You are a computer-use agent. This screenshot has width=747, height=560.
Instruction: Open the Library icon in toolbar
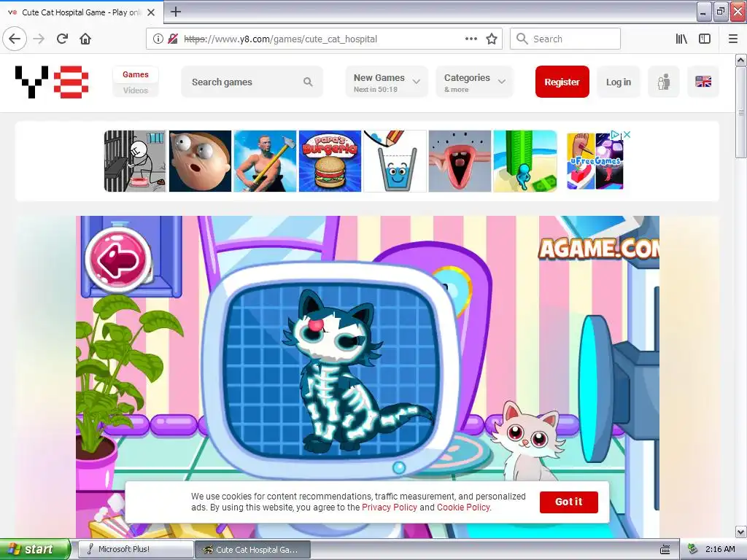682,39
